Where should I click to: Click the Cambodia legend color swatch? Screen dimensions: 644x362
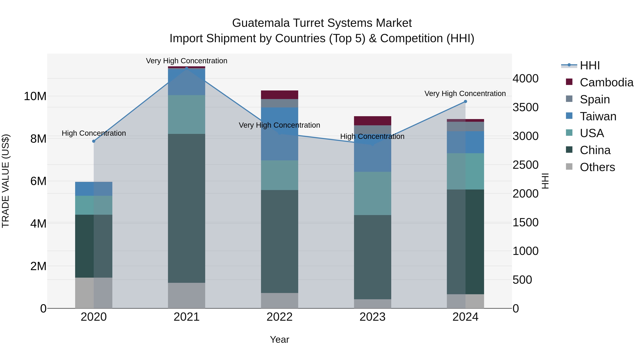click(569, 82)
